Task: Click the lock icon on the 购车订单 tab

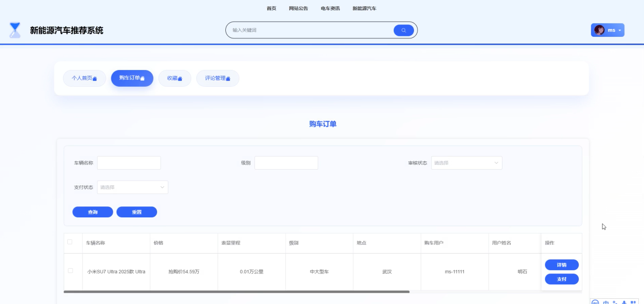Action: (x=142, y=78)
